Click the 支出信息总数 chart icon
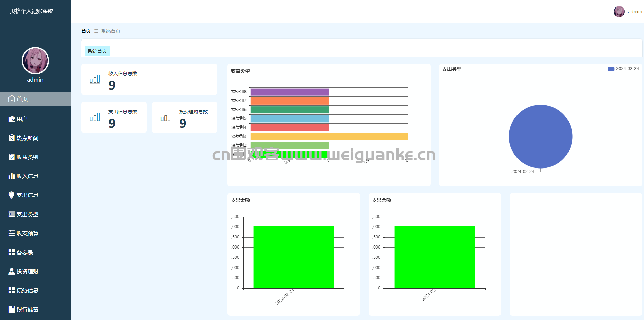644x320 pixels. 95,117
